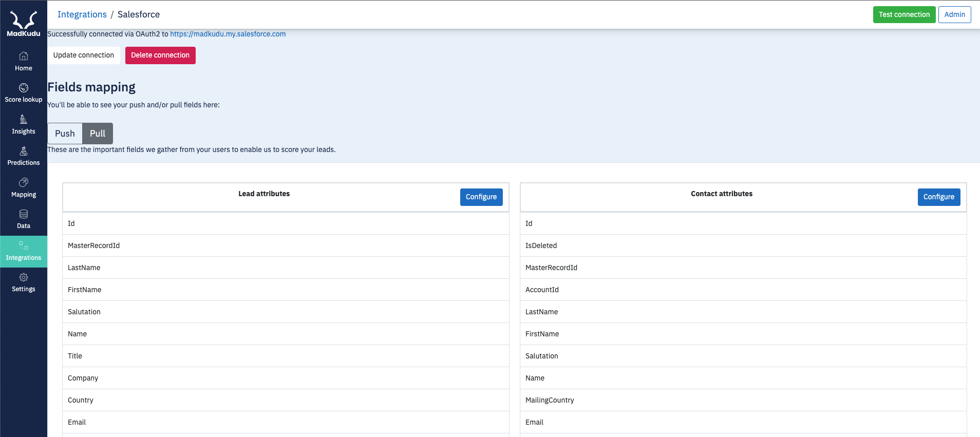Select Contact Email row
This screenshot has height=437, width=980.
743,422
